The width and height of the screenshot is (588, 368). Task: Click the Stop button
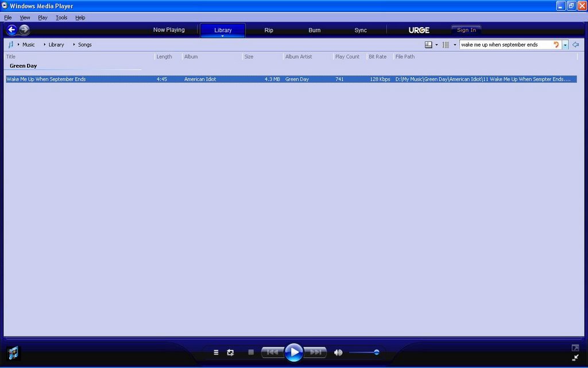pos(251,352)
